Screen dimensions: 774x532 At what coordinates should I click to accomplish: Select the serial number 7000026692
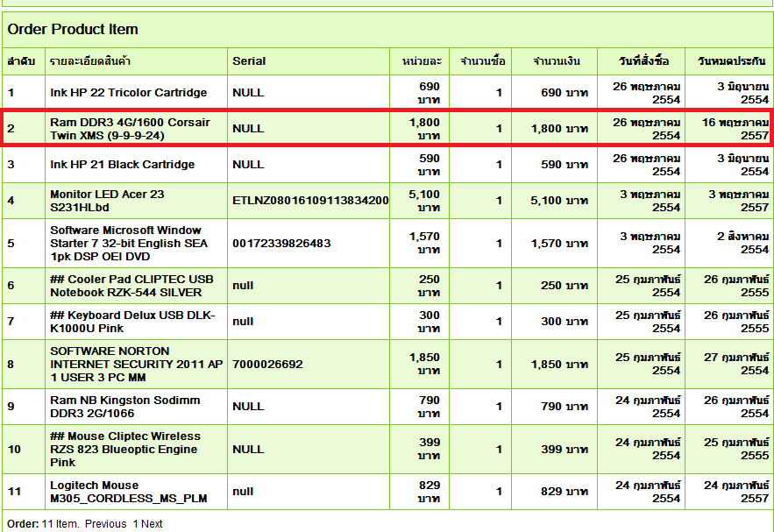tap(267, 365)
